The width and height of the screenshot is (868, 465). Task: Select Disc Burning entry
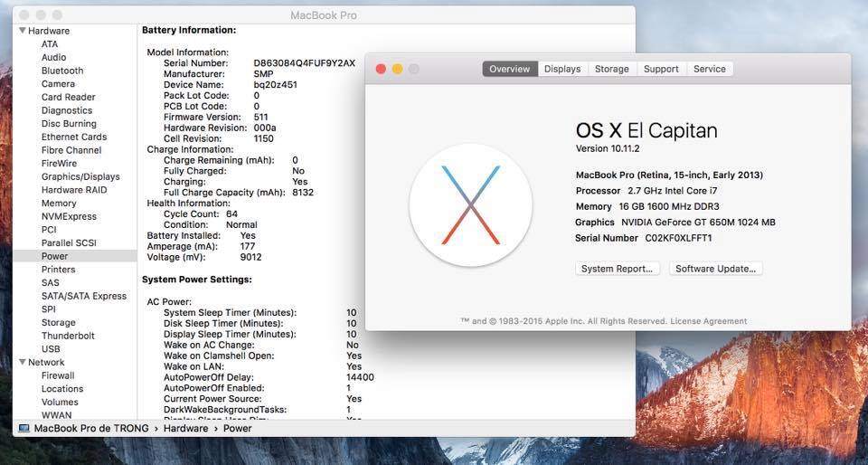69,123
